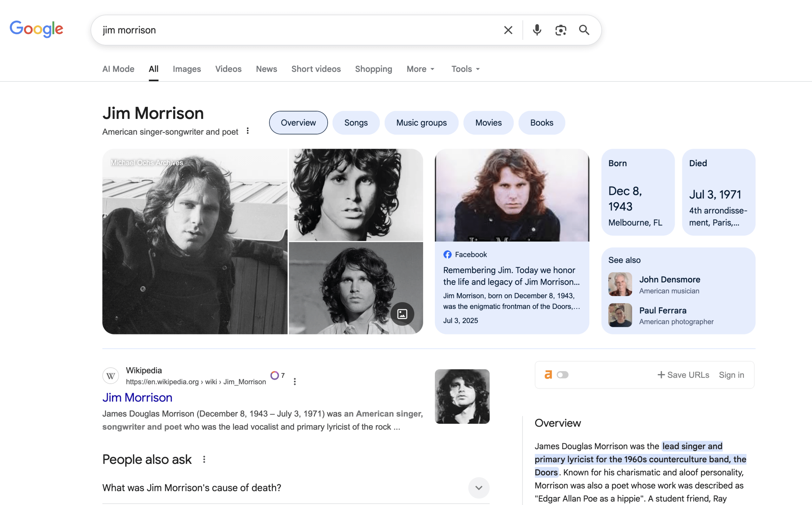Open the image gallery icon on photos
Viewport: 812px width, 505px height.
point(402,314)
